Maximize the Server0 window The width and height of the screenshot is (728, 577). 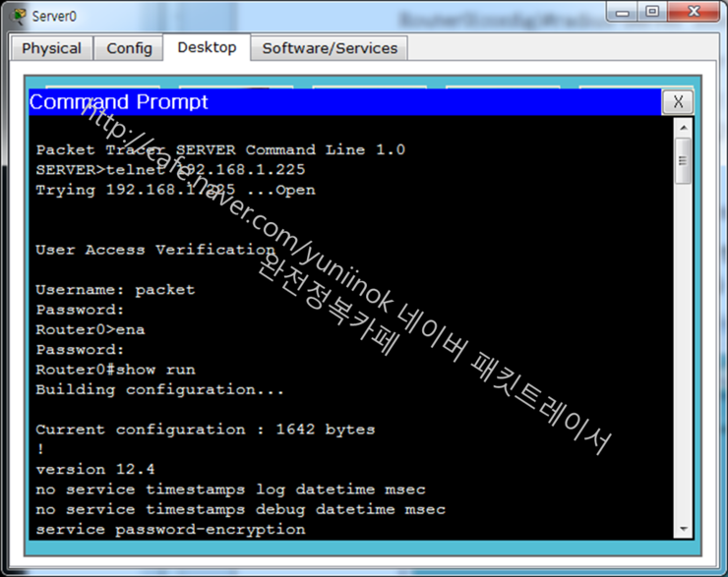652,12
